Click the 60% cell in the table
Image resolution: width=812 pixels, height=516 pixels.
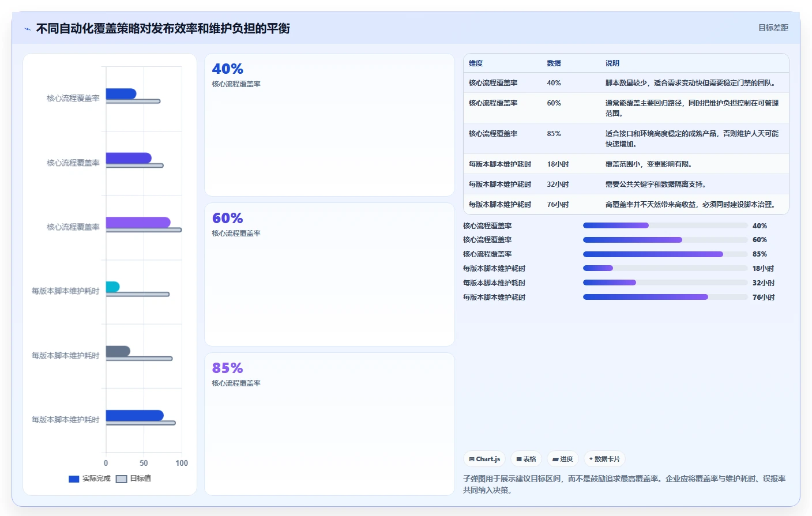tap(554, 103)
